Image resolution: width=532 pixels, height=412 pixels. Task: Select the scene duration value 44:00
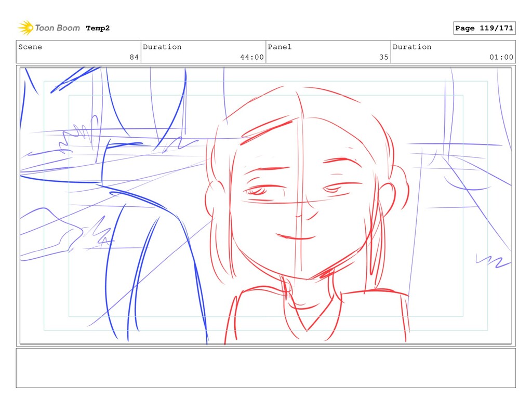(252, 57)
